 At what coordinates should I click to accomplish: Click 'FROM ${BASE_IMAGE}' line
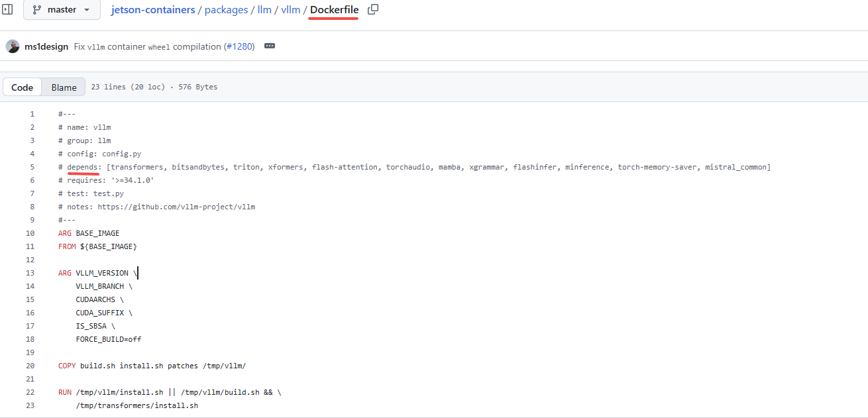97,246
